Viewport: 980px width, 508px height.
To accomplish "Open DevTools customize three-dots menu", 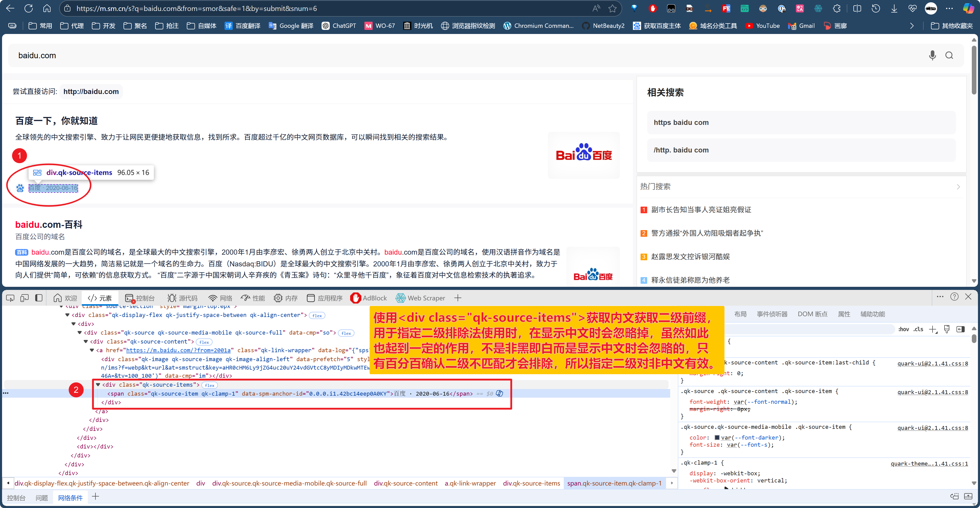I will pos(940,297).
